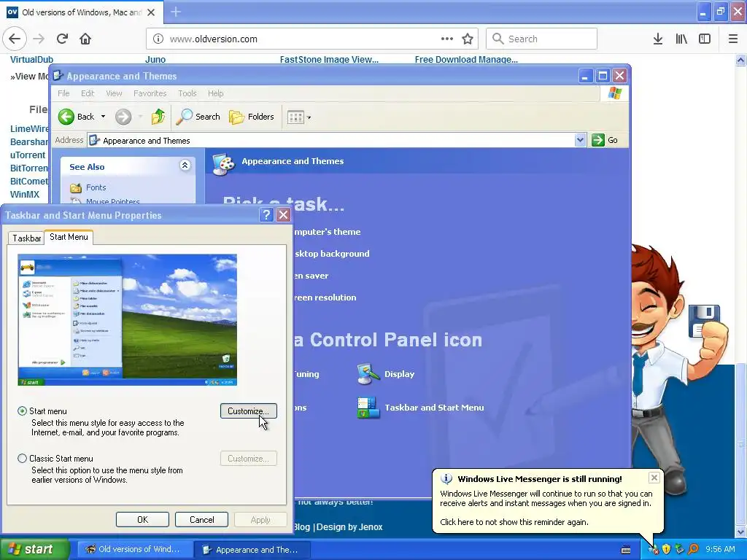Reload the page in Firefox
The width and height of the screenshot is (747, 560).
coord(62,39)
